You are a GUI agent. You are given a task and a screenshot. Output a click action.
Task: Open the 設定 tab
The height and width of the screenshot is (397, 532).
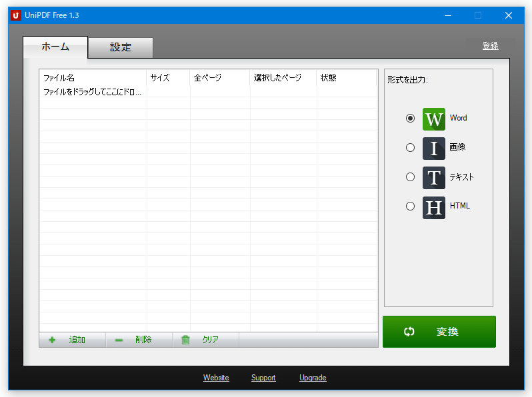click(121, 47)
